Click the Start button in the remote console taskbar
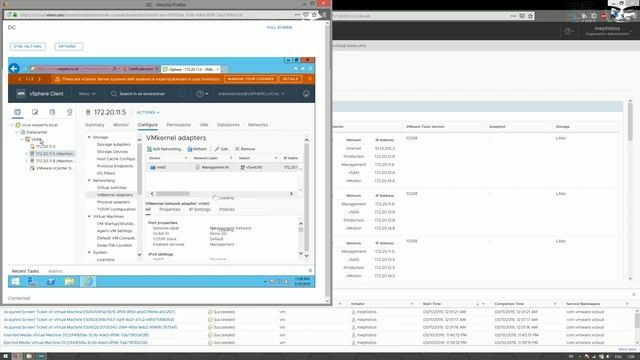The image size is (640, 360). click(16, 281)
